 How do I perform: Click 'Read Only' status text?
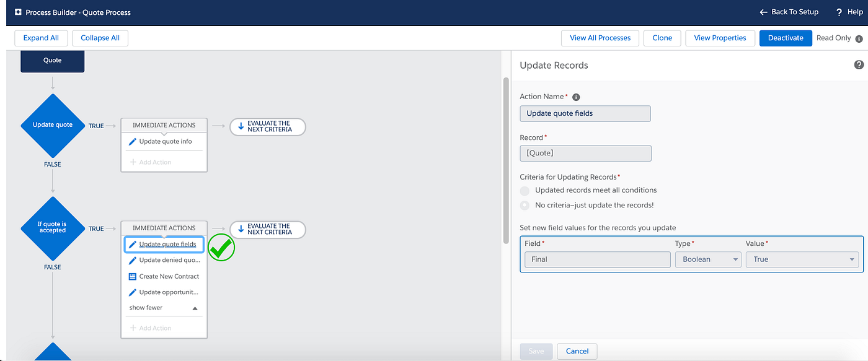(834, 38)
